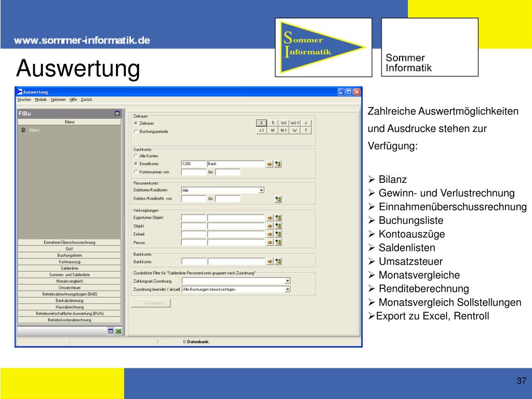Open the Optionen menu
This screenshot has width=532, height=399.
pos(58,100)
